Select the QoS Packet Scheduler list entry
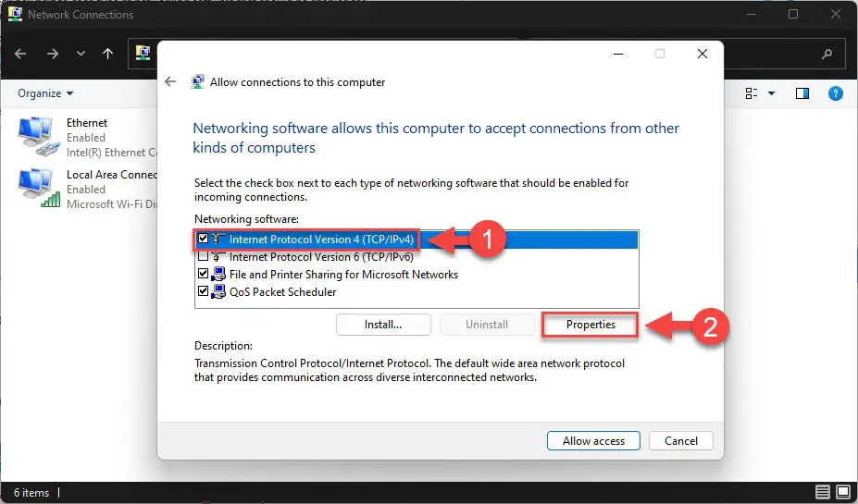The image size is (858, 504). point(417,291)
